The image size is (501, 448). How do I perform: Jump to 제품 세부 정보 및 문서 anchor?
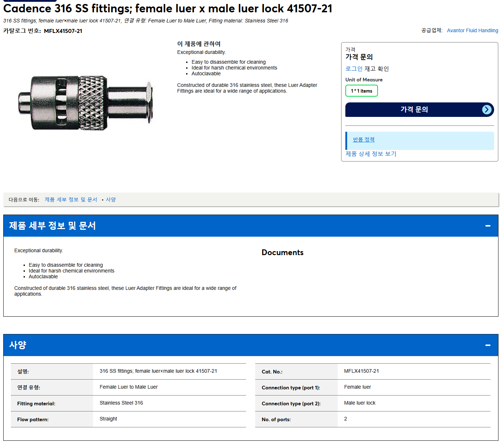[71, 200]
